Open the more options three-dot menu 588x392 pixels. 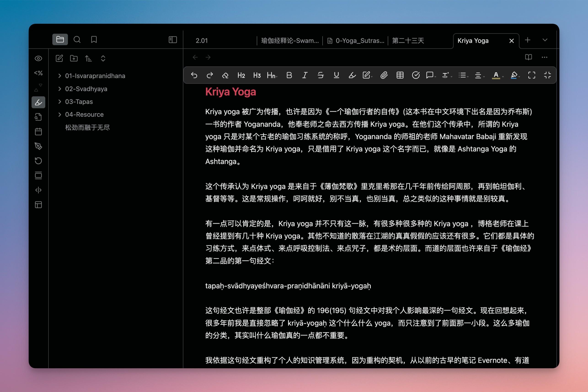[x=545, y=57]
